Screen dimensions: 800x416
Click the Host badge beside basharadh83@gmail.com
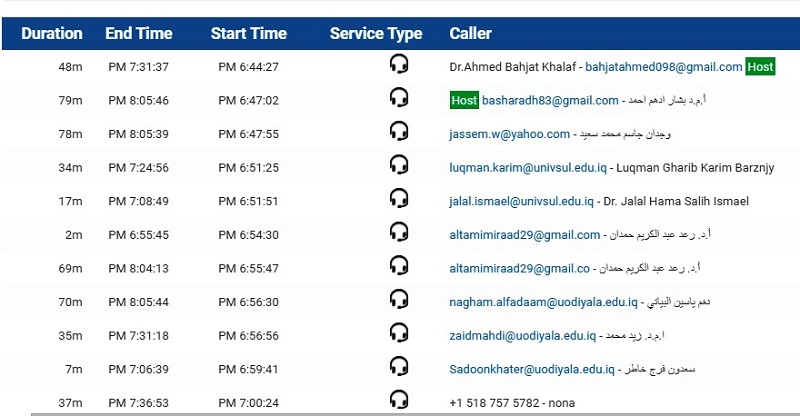(464, 101)
